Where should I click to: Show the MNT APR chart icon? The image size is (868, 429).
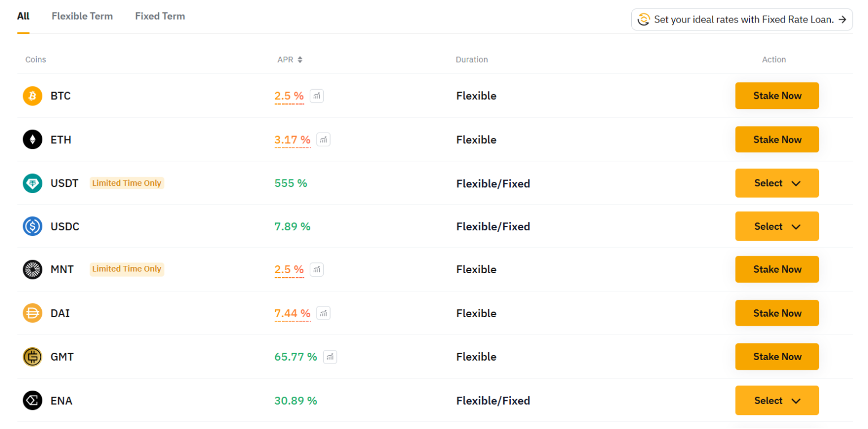(317, 269)
